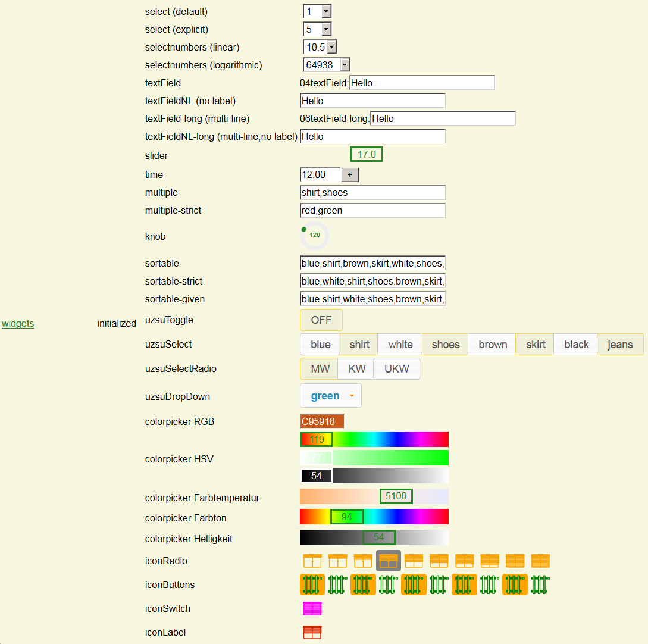Open the selectnumbers linear dropdown showing 10.5
The width and height of the screenshot is (648, 644).
pyautogui.click(x=320, y=46)
